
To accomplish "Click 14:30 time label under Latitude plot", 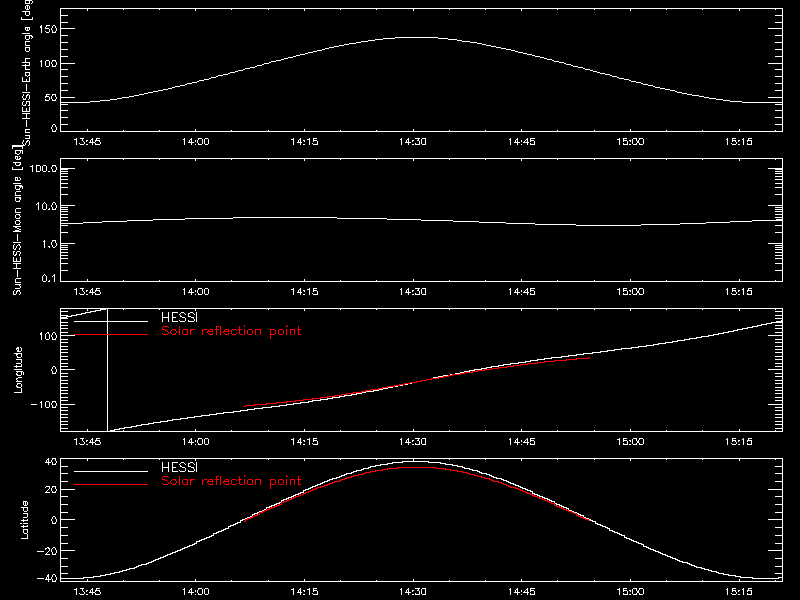I will click(413, 592).
